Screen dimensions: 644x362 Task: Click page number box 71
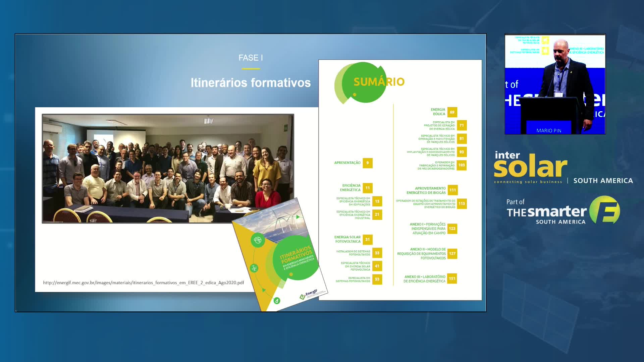[462, 125]
